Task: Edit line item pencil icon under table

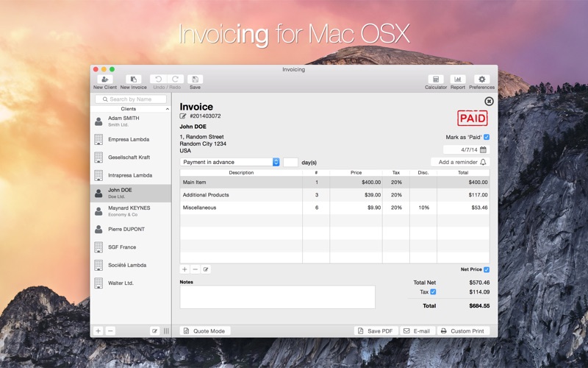Action: [x=206, y=269]
